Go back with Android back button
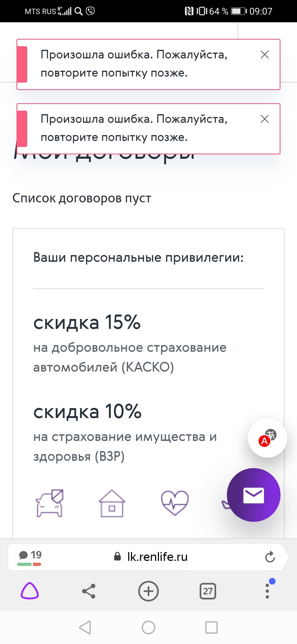 pyautogui.click(x=85, y=627)
